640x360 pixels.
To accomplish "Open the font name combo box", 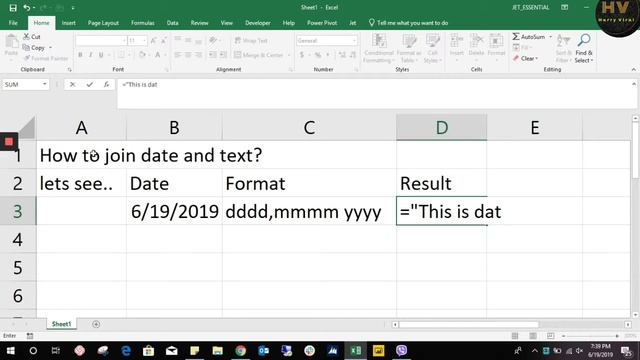I will pyautogui.click(x=101, y=40).
